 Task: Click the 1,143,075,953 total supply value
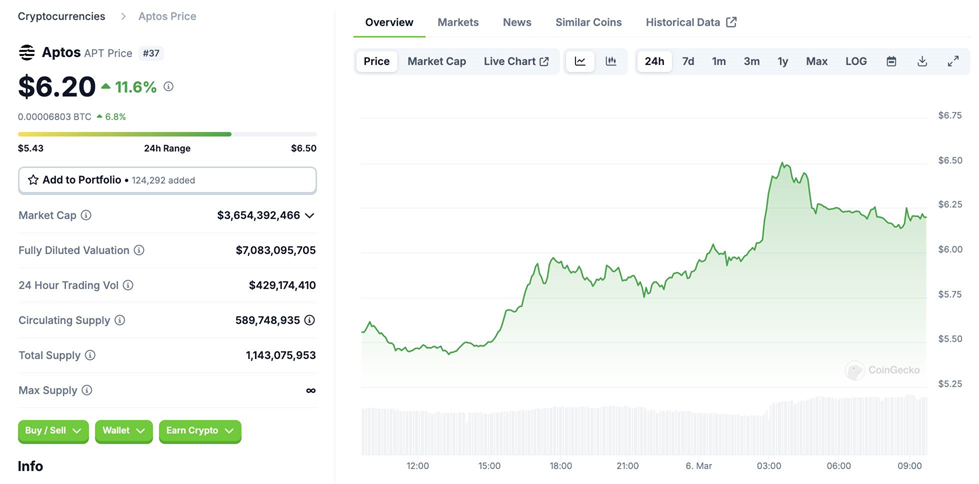[281, 355]
